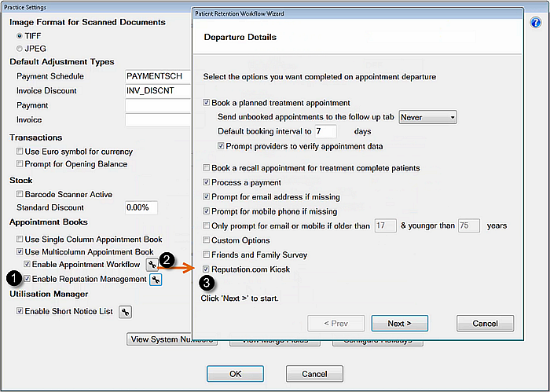The image size is (550, 392).
Task: Click the empty Payment adjustment type field
Action: (159, 105)
